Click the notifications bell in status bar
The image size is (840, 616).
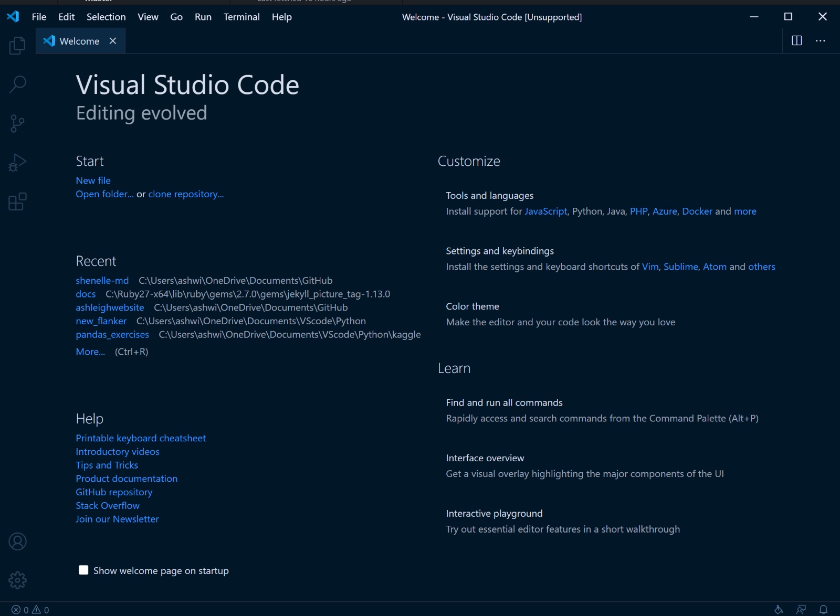tap(824, 610)
